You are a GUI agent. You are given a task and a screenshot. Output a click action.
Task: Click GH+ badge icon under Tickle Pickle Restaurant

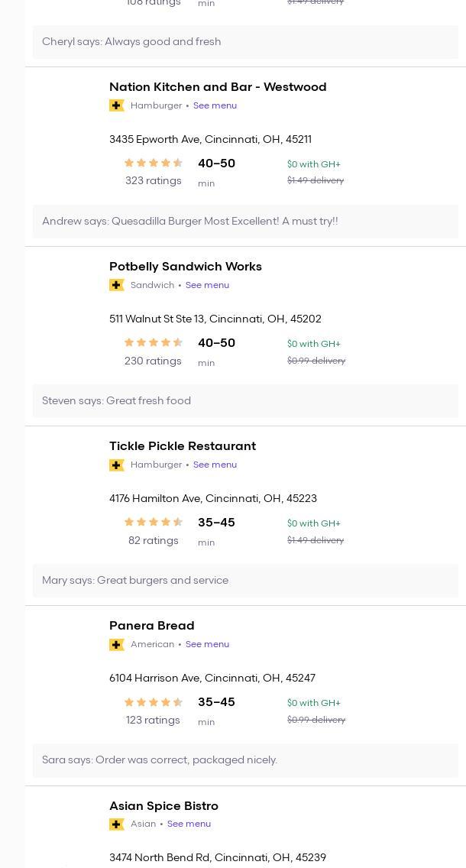[x=117, y=465]
